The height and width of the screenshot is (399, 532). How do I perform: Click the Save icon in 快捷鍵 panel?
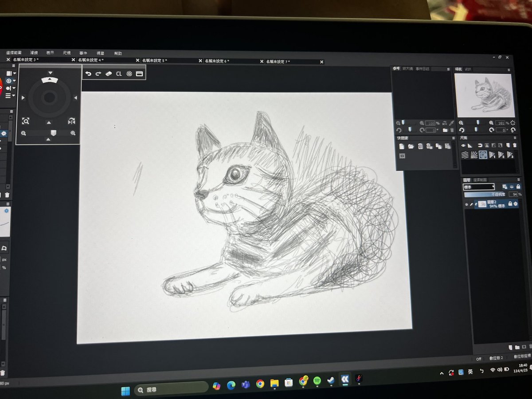pyautogui.click(x=420, y=146)
